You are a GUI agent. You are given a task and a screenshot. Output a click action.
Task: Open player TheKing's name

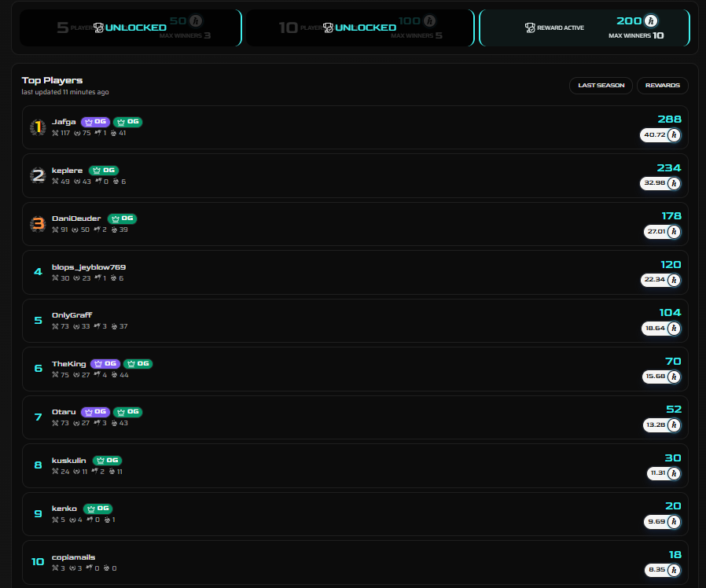pos(68,364)
